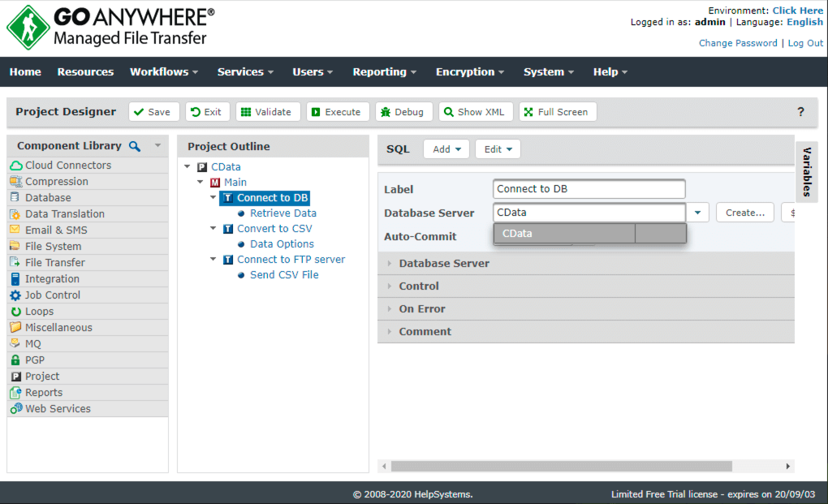828x504 pixels.
Task: Expand the Control section
Action: coord(586,286)
